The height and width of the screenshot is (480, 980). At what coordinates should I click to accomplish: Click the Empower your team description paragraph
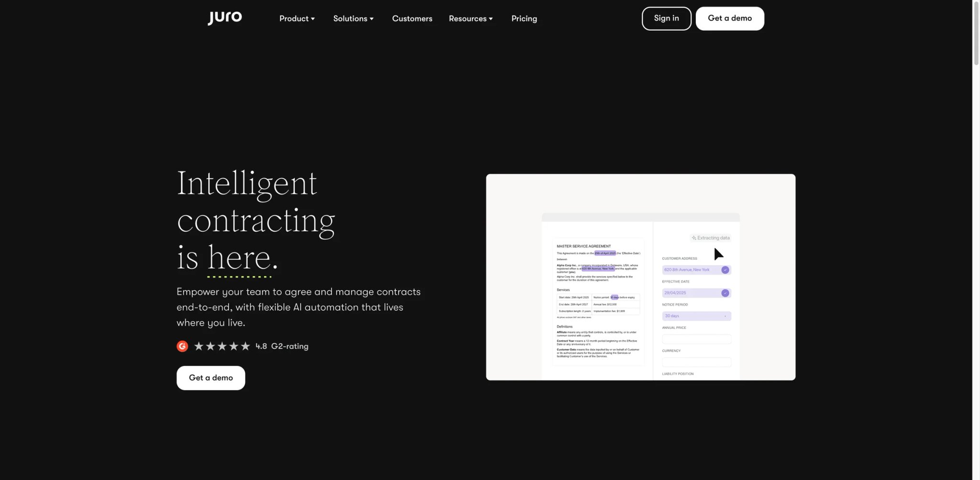pyautogui.click(x=299, y=307)
